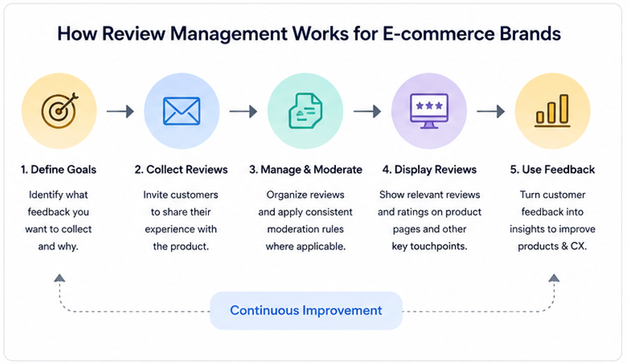Click arrow between goals and envelope icons
This screenshot has width=628, height=364.
click(120, 111)
